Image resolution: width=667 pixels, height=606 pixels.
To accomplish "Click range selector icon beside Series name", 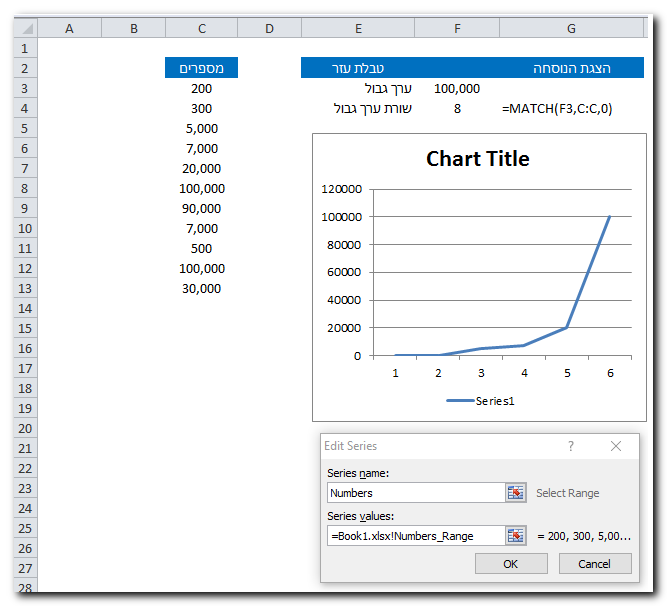I will (515, 492).
